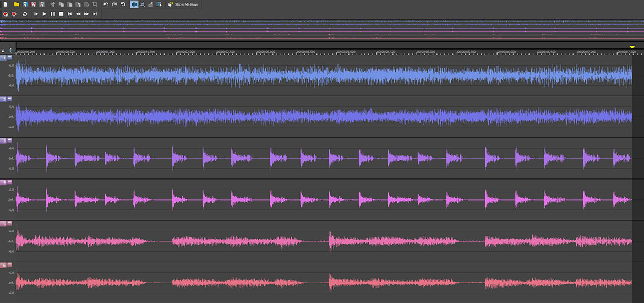Viewport: 644px width, 303px height.
Task: Collapse channel 3 with its minimize button
Action: [x=10, y=140]
